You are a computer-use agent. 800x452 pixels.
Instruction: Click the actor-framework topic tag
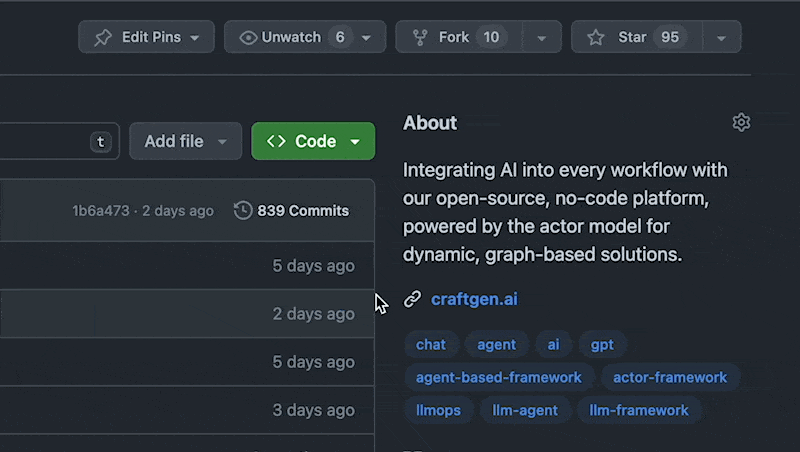click(x=670, y=377)
